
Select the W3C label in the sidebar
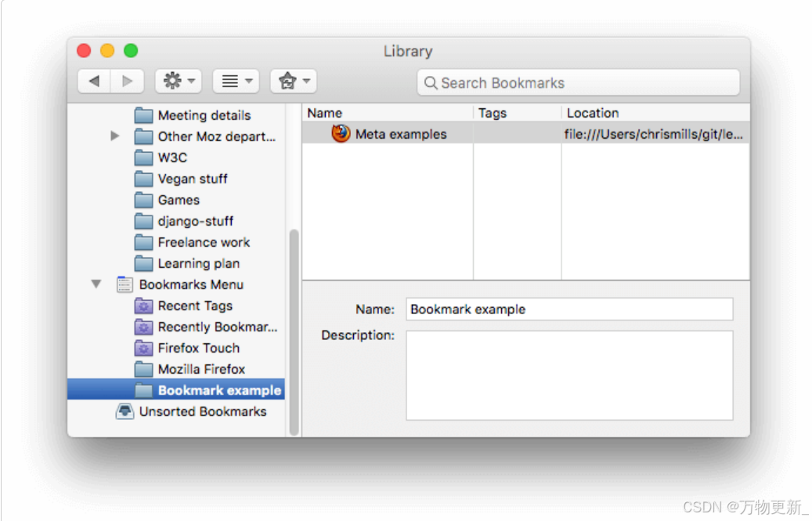[x=172, y=157]
